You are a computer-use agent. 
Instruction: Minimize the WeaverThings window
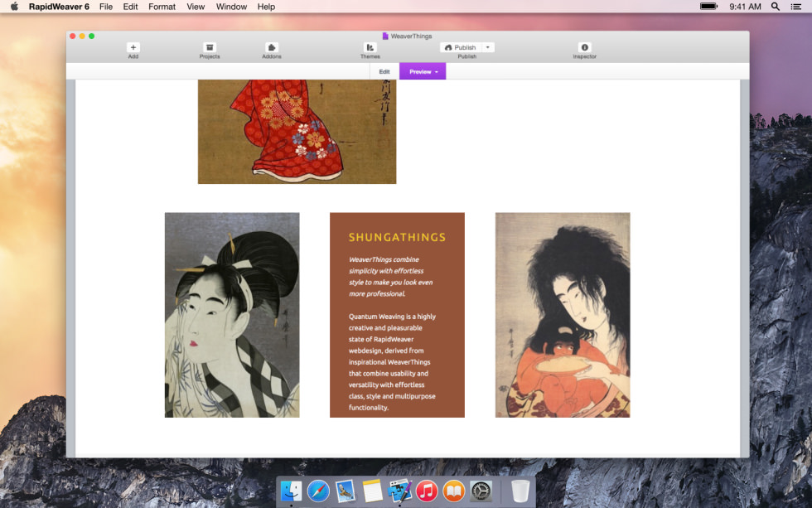click(x=82, y=36)
